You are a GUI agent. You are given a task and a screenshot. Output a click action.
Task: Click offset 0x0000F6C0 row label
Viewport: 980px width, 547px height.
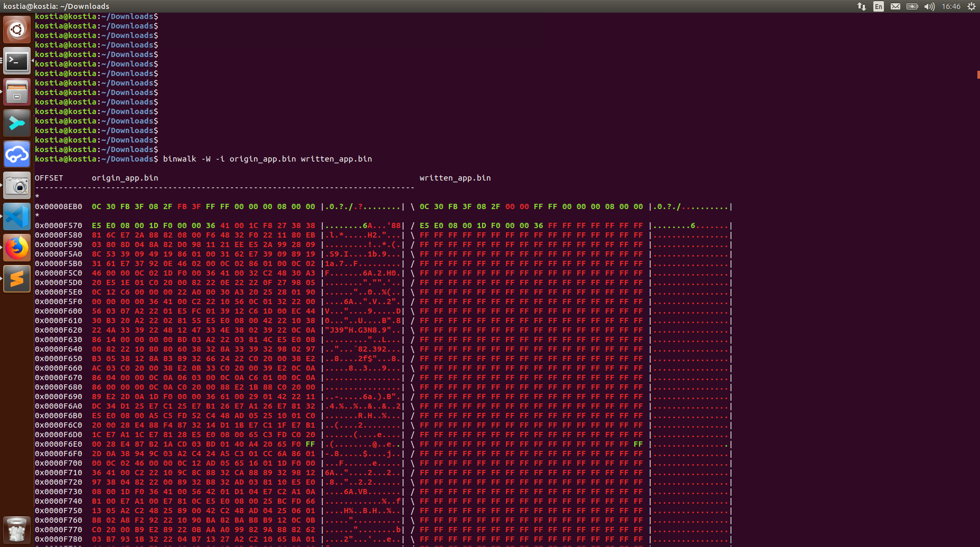[59, 425]
